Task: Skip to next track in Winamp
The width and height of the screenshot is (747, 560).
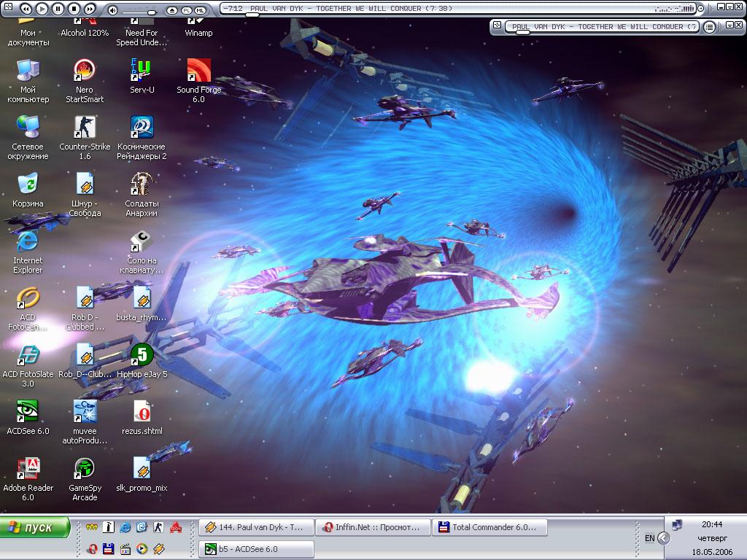Action: click(x=90, y=9)
